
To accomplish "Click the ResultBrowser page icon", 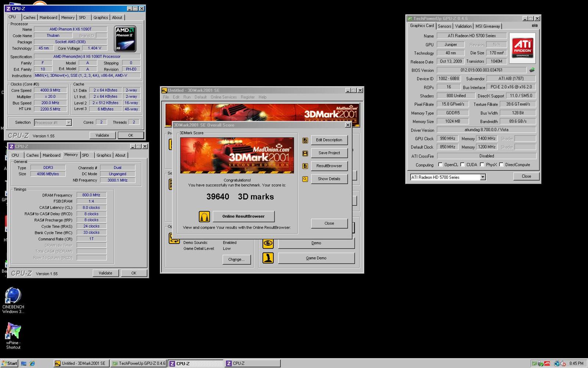I will 305,166.
